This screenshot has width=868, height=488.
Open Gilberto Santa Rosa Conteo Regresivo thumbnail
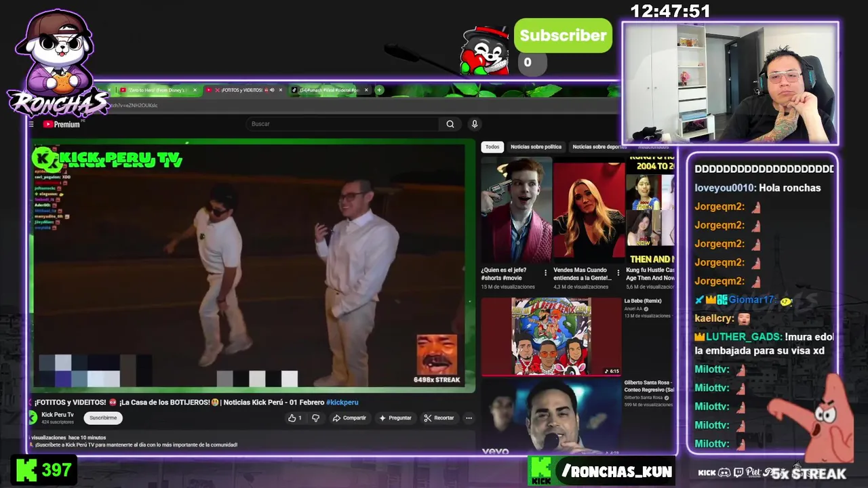point(551,415)
